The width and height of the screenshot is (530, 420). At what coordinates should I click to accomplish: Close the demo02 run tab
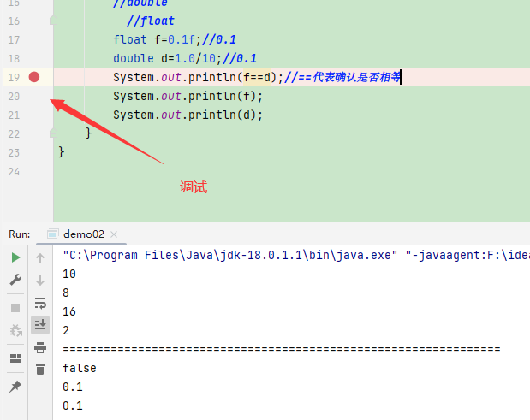point(114,234)
